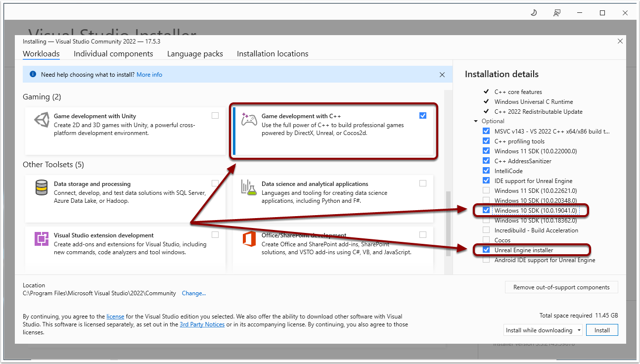Uncheck Game development with C++ workload

coord(422,115)
